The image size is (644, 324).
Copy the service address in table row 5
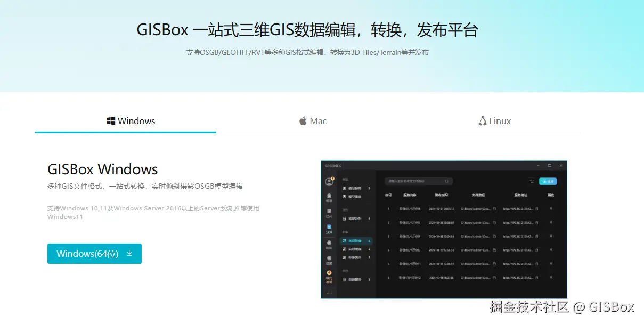coord(536,264)
